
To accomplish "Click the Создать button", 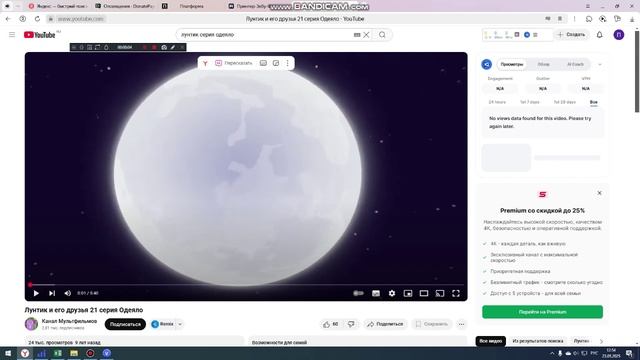I will (571, 35).
